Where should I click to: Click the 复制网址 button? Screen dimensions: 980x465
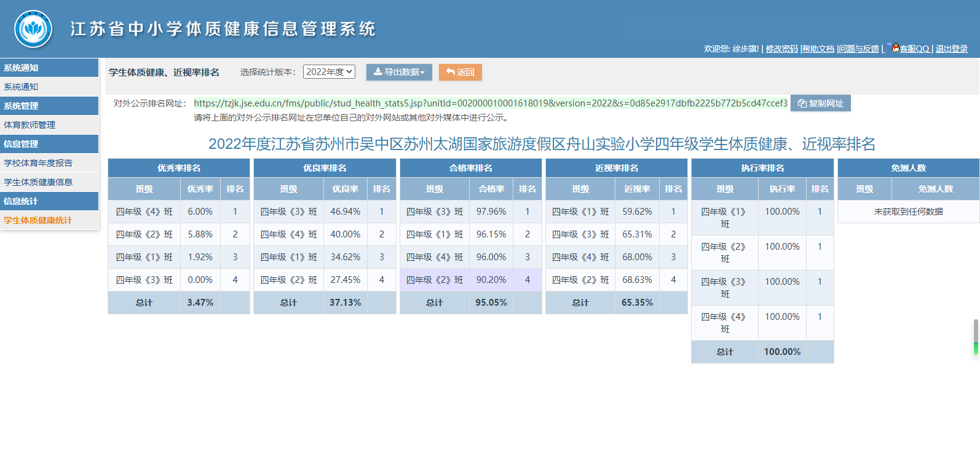pyautogui.click(x=820, y=103)
